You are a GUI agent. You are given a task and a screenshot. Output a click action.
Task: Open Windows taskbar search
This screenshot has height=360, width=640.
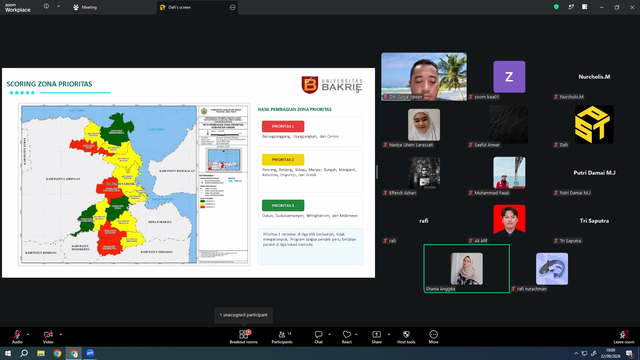point(24,353)
